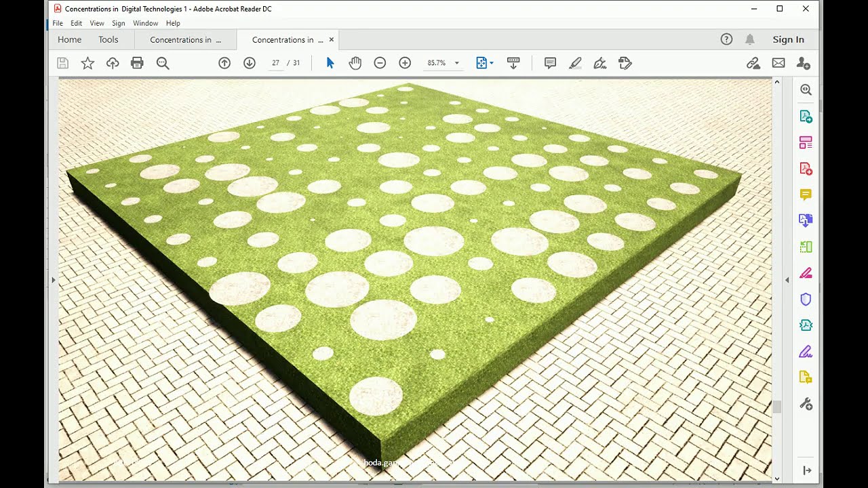Upload file to cloud icon
Screen dimensions: 868x488
pyautogui.click(x=113, y=63)
